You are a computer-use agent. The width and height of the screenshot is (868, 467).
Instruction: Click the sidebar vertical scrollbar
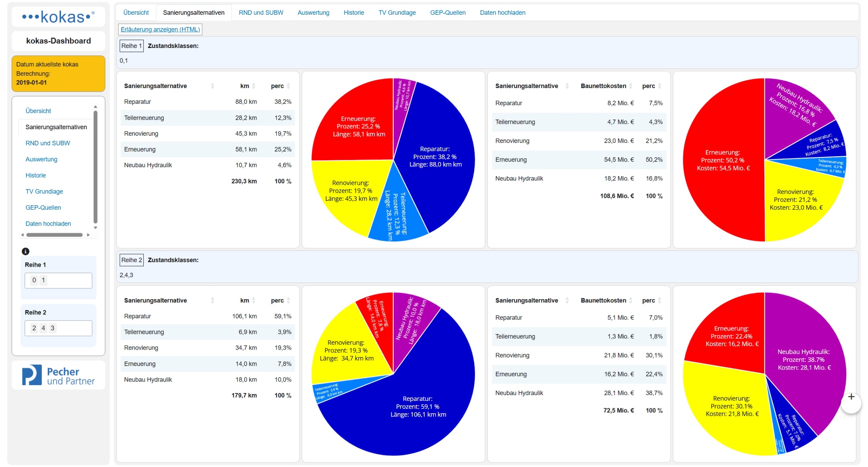(95, 167)
